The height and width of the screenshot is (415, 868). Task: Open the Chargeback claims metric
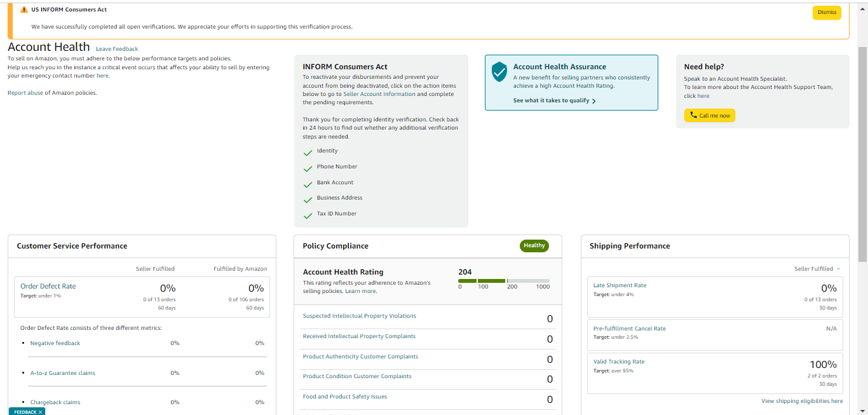[x=55, y=402]
